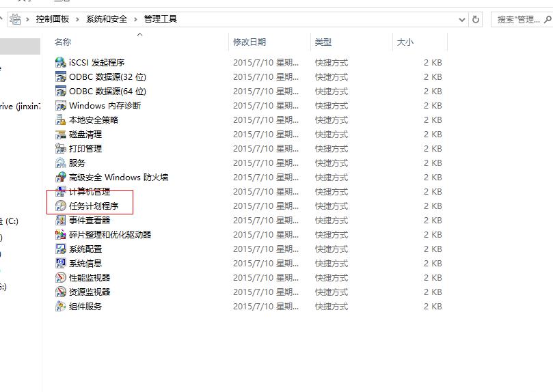Select the 任务计划程序 clock icon
This screenshot has width=553, height=392.
pyautogui.click(x=61, y=206)
